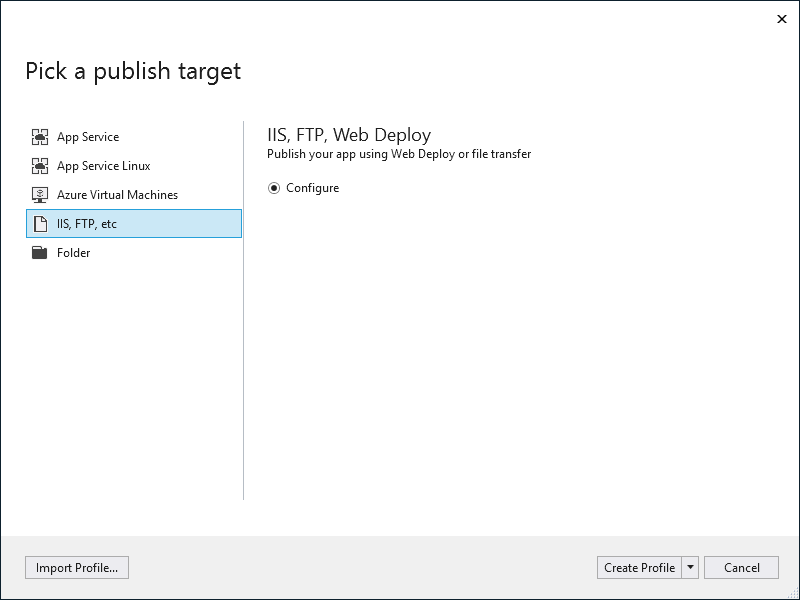Click the Cancel button
This screenshot has height=600, width=800.
(x=741, y=567)
